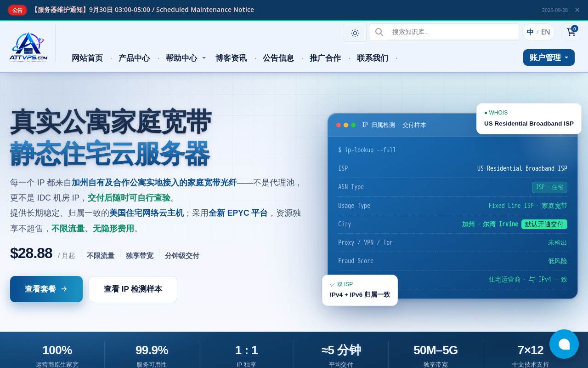The width and height of the screenshot is (588, 368).
Task: Go to 网站首页 in the navigation
Action: click(87, 58)
